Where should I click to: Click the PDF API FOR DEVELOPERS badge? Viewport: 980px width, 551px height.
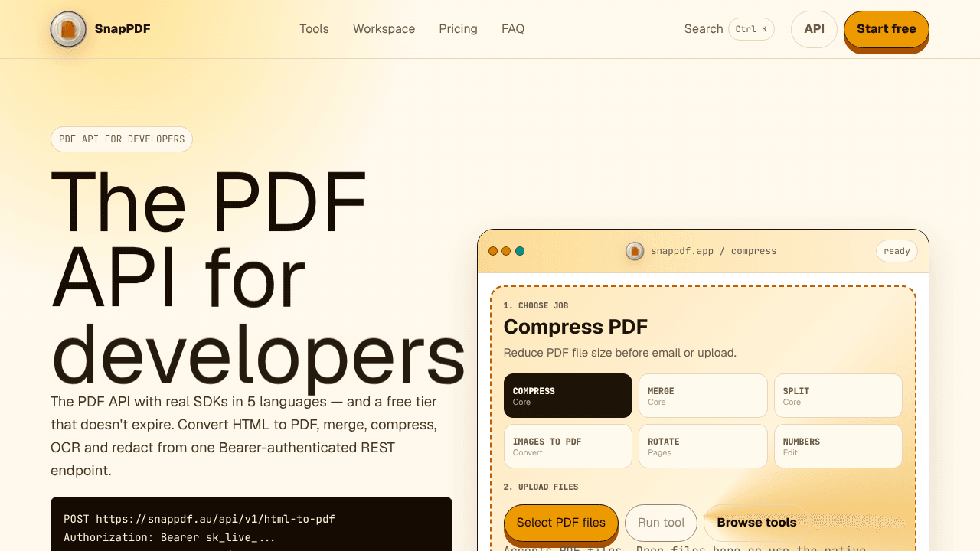(x=122, y=139)
